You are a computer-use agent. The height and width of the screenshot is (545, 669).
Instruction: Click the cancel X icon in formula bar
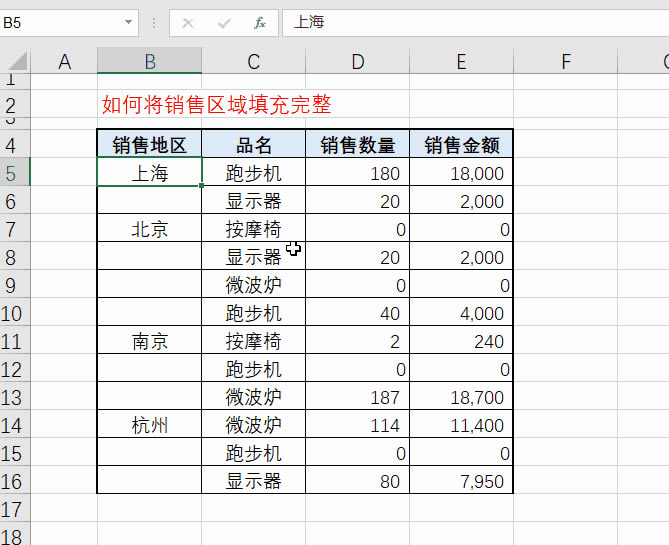tap(188, 23)
